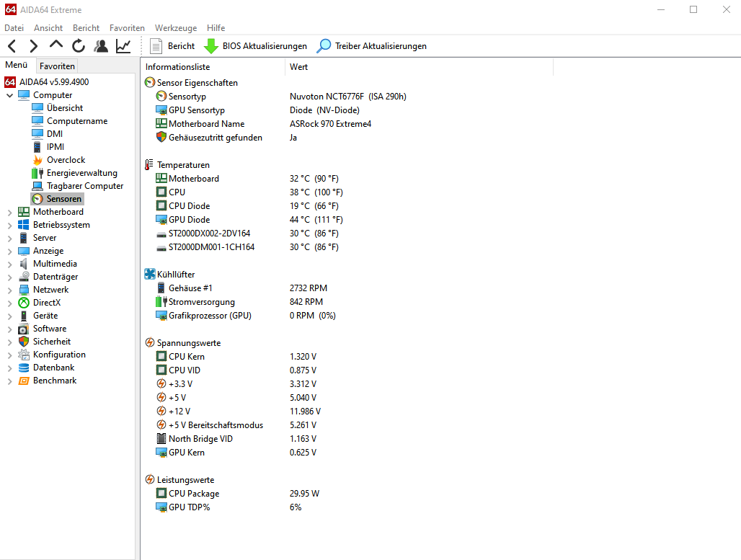Open the Ansicht menu
Image resolution: width=741 pixels, height=560 pixels.
point(48,28)
